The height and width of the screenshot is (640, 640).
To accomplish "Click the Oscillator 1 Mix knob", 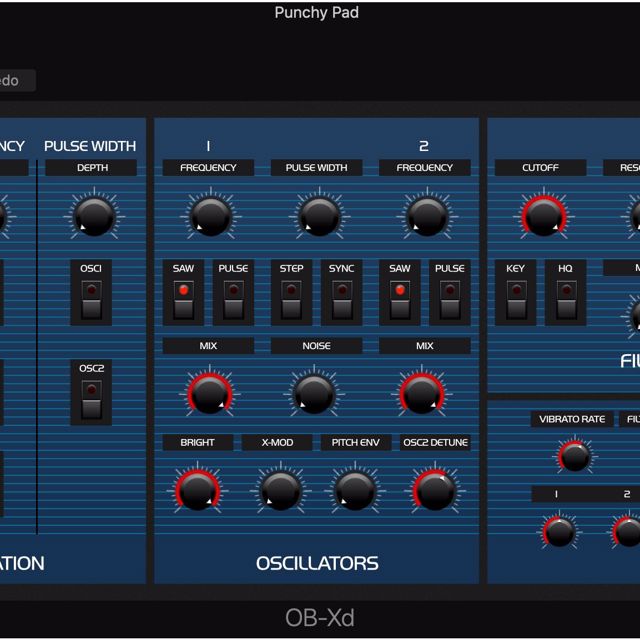I will coord(209,395).
